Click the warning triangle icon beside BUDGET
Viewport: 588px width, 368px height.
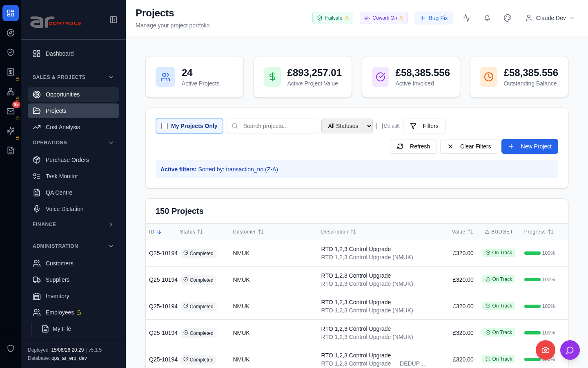coord(487,232)
